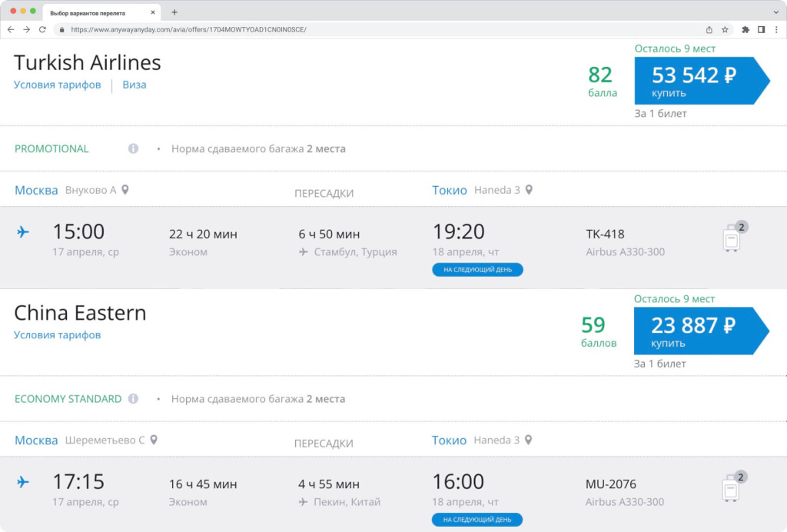Viewport: 787px width, 532px height.
Task: Go forward in browser history
Action: (27, 30)
